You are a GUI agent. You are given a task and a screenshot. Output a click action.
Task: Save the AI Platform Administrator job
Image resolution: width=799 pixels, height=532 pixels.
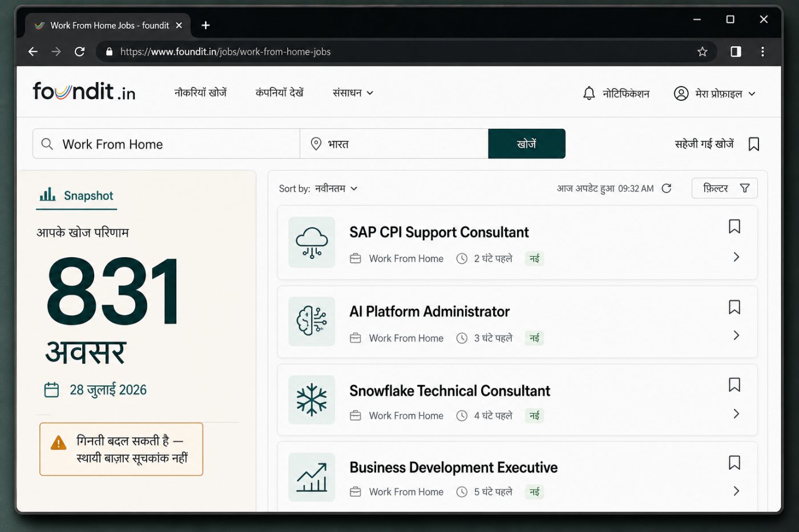(x=735, y=307)
